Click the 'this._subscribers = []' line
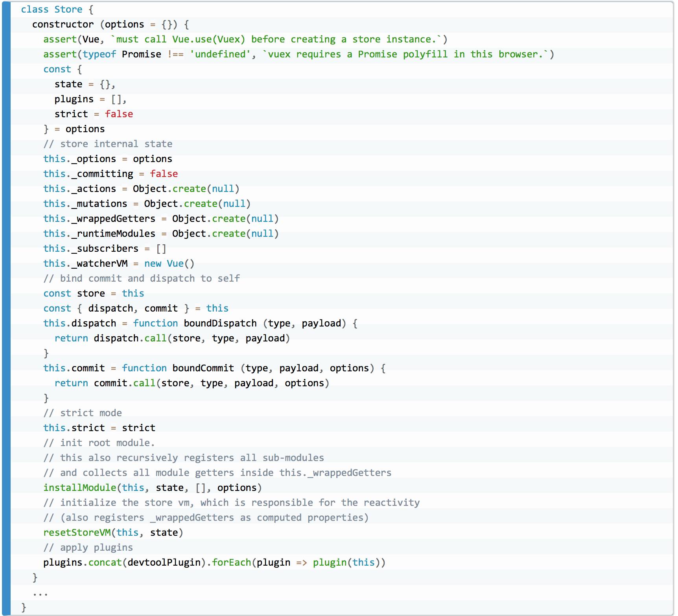This screenshot has width=678, height=616. pos(105,249)
